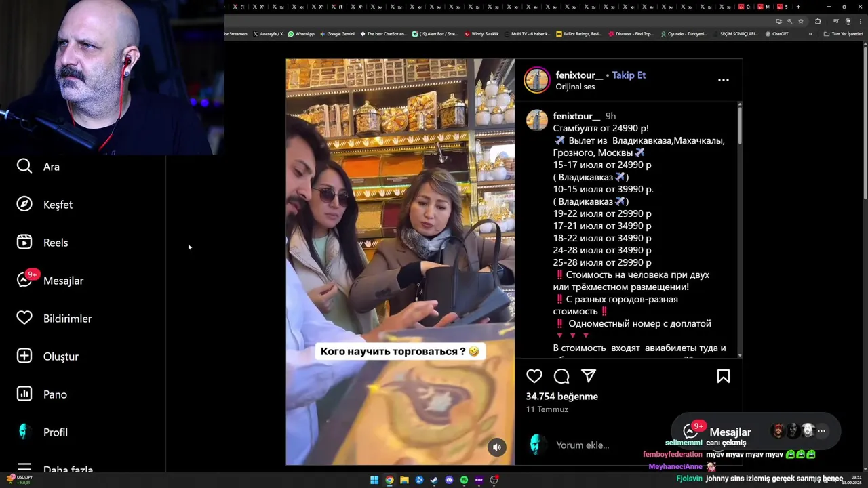This screenshot has width=868, height=488.
Task: Open the IMDb Ratings bookmark
Action: [578, 33]
